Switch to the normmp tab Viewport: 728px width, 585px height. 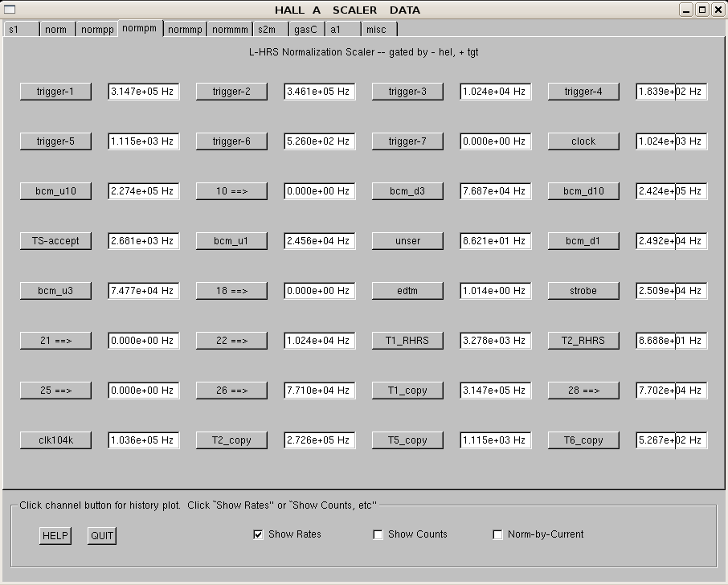click(185, 29)
